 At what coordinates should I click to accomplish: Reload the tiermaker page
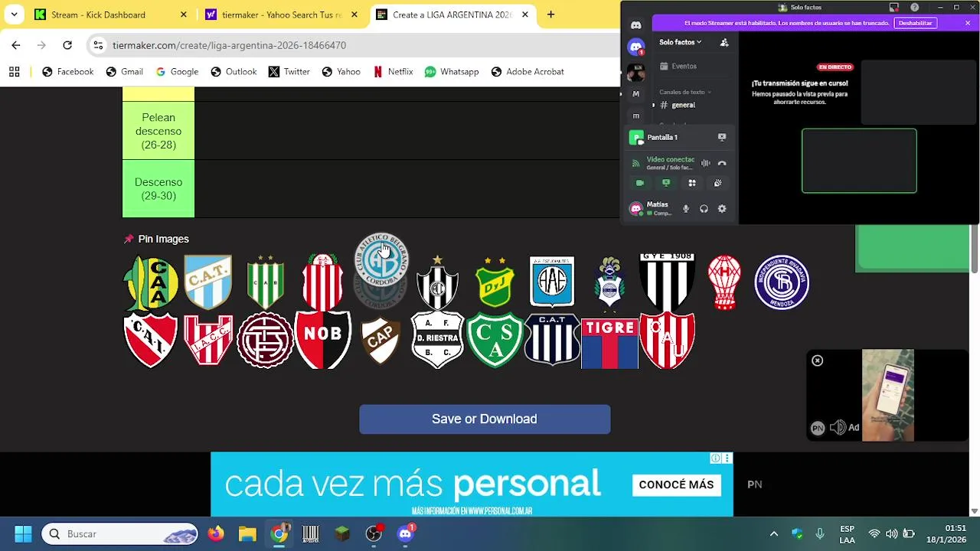[x=67, y=45]
